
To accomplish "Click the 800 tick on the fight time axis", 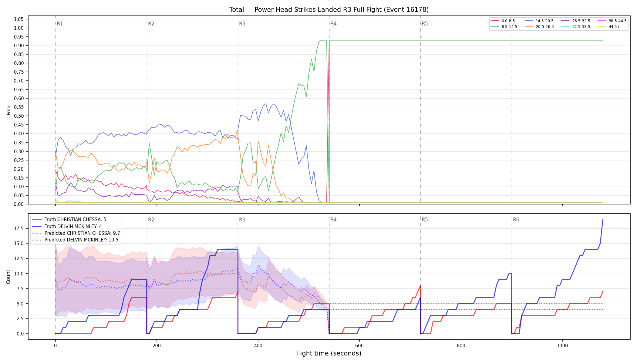I will click(x=461, y=345).
